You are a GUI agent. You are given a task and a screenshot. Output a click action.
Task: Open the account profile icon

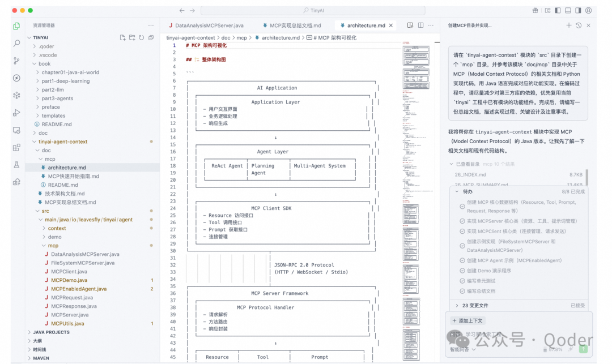click(x=589, y=11)
